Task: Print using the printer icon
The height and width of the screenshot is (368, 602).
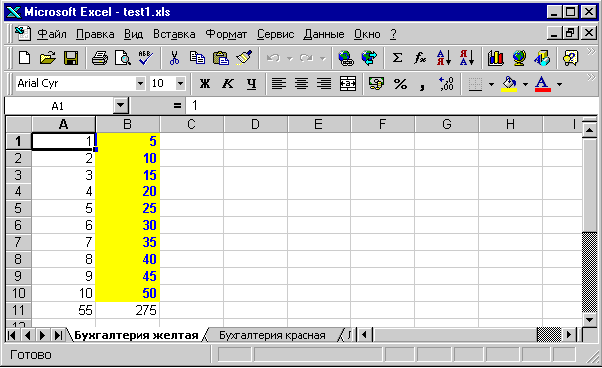Action: coord(100,58)
